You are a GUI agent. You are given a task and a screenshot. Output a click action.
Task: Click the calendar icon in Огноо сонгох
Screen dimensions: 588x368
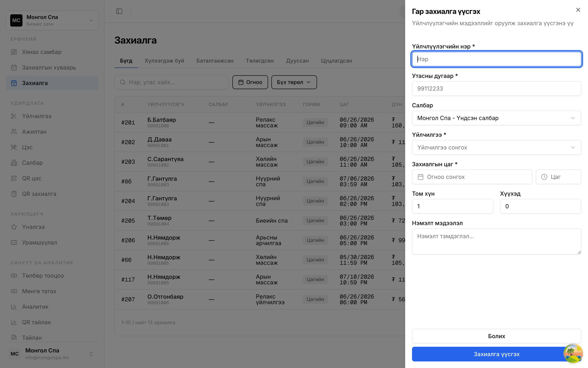(x=420, y=177)
